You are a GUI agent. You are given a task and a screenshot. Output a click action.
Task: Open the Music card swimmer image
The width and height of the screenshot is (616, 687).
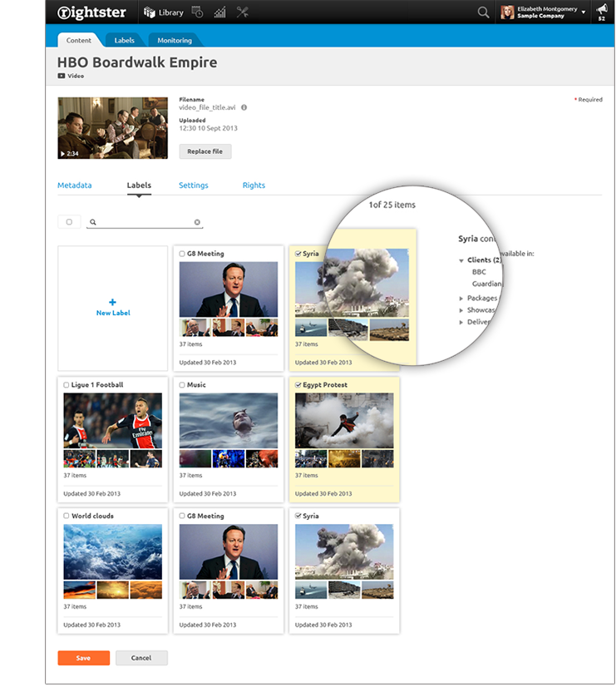pyautogui.click(x=229, y=421)
